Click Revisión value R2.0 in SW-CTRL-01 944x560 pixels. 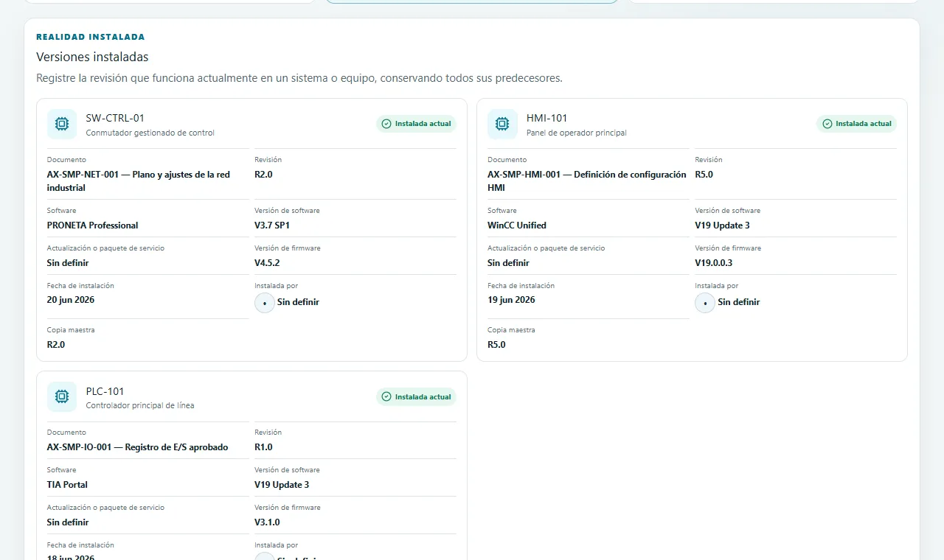point(263,175)
